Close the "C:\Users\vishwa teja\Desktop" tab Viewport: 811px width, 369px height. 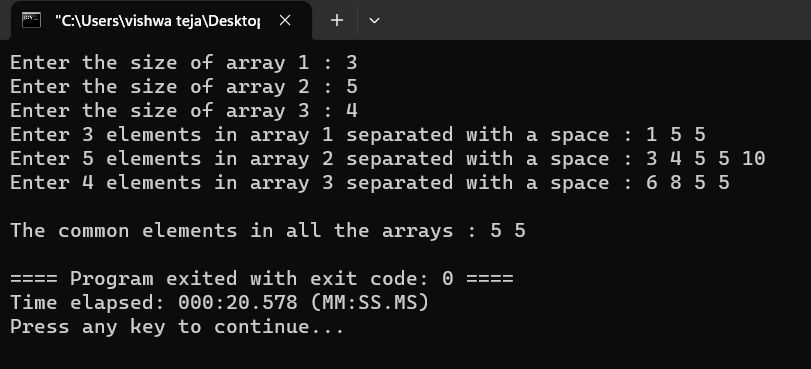pos(284,20)
